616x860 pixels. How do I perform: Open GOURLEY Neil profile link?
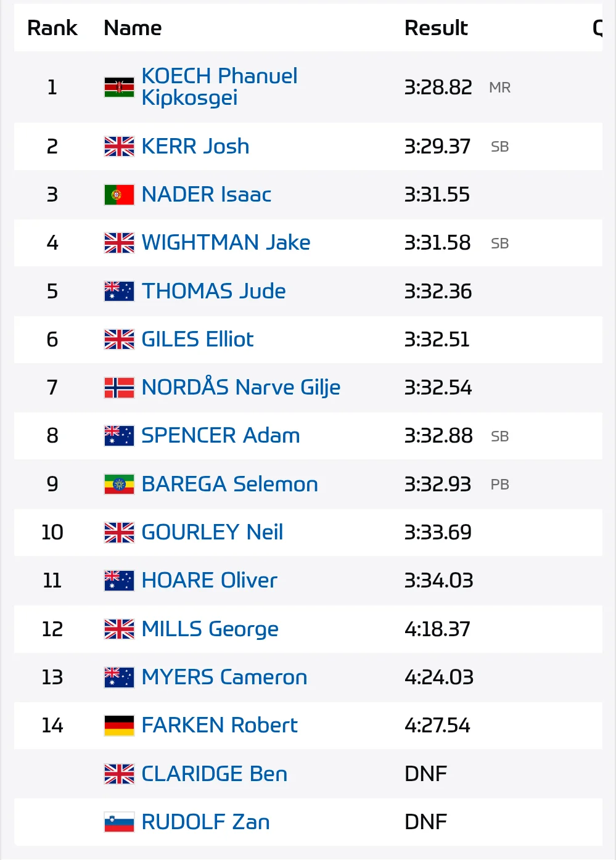coord(212,532)
